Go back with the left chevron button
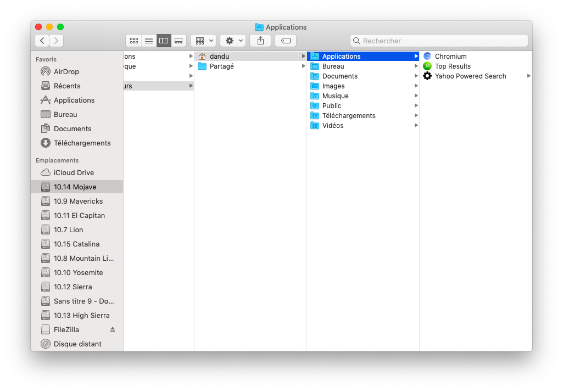563x392 pixels. (42, 41)
